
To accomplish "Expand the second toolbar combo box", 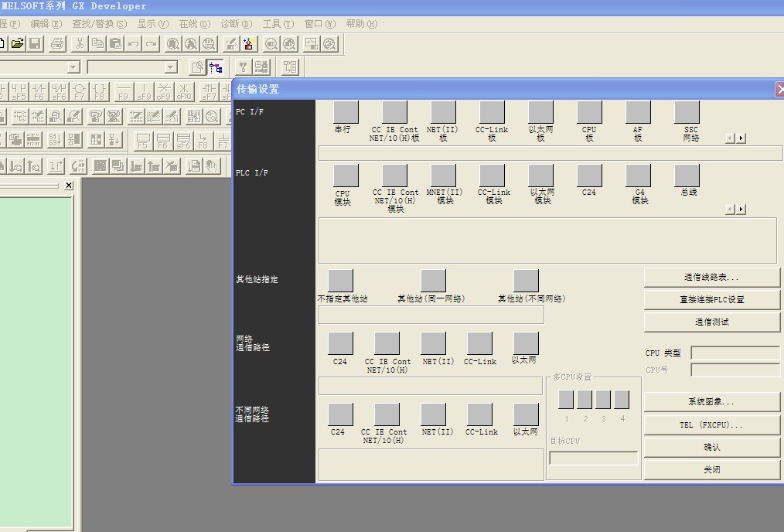I will 171,68.
